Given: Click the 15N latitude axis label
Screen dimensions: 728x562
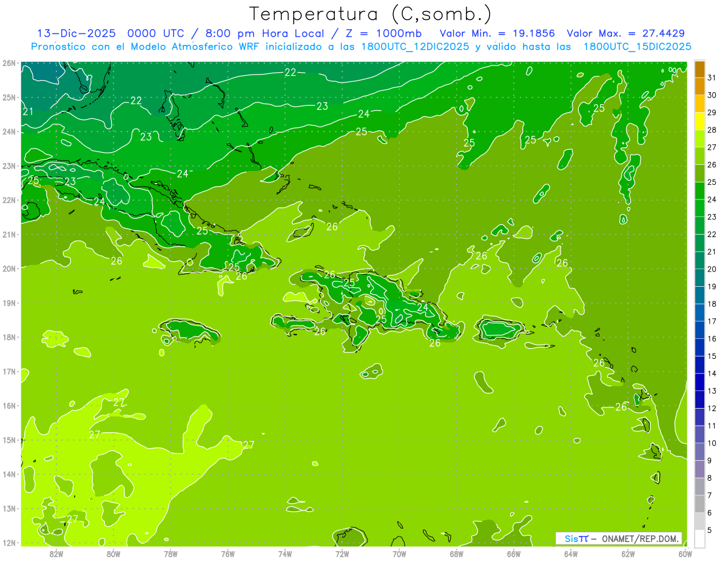Looking at the screenshot, I should [x=9, y=440].
